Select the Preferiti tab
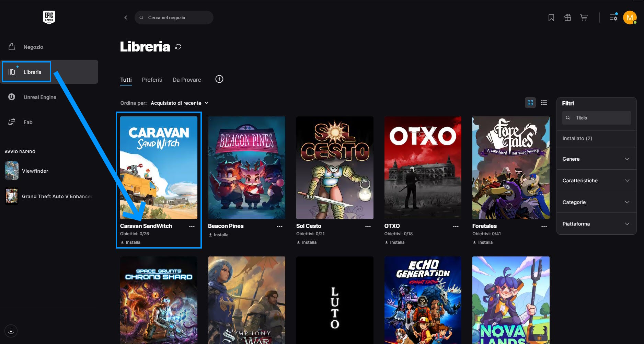644x344 pixels. (152, 80)
